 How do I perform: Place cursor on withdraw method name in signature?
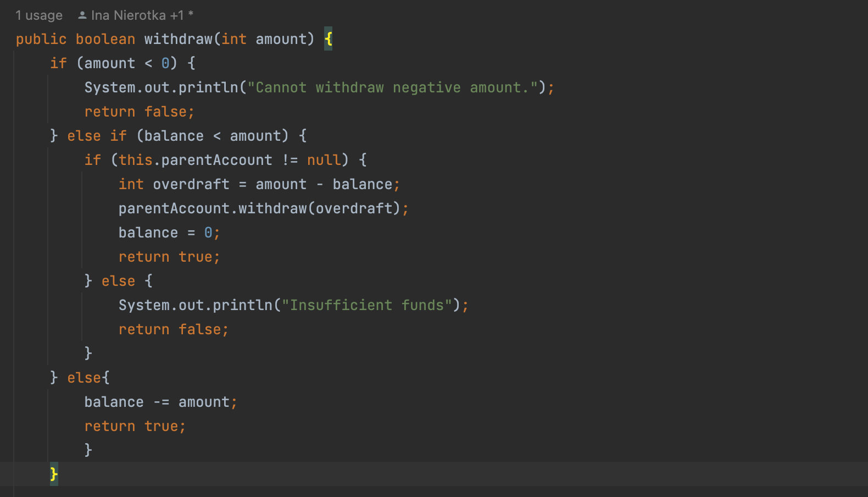[x=178, y=39]
